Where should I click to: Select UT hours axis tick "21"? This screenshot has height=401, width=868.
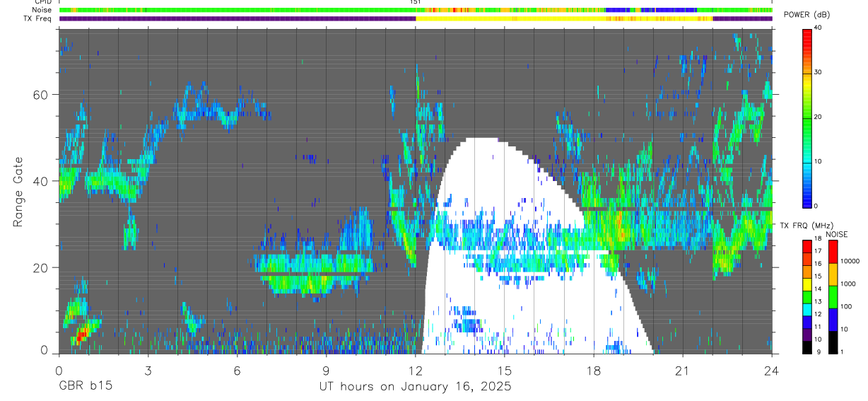tap(683, 371)
